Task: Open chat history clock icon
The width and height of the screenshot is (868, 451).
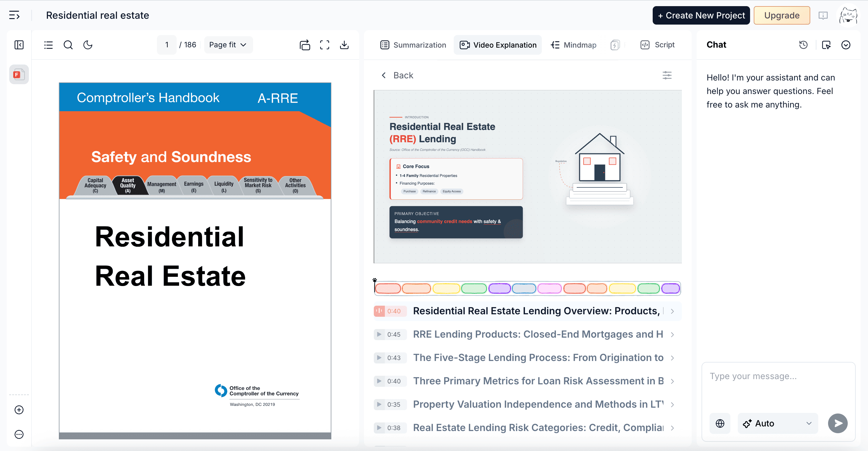Action: pyautogui.click(x=803, y=45)
